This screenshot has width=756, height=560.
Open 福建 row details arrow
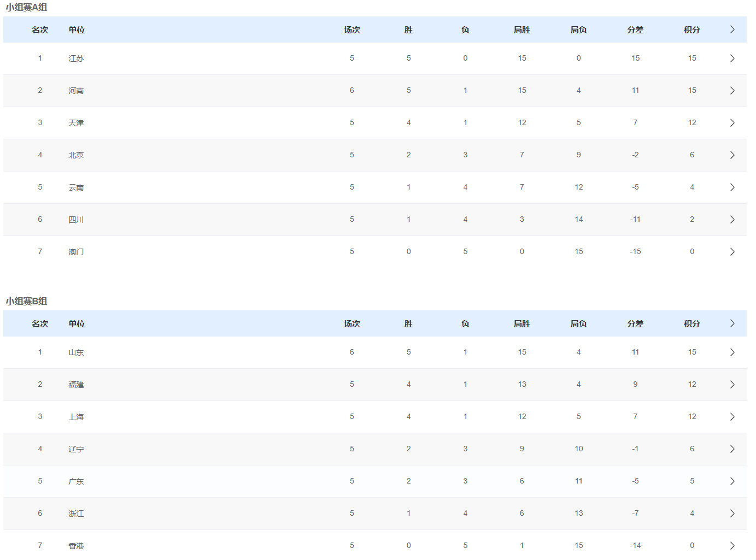tap(732, 385)
